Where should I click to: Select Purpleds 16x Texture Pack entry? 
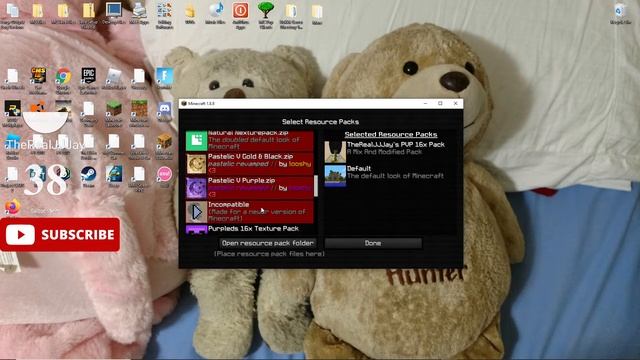click(249, 229)
